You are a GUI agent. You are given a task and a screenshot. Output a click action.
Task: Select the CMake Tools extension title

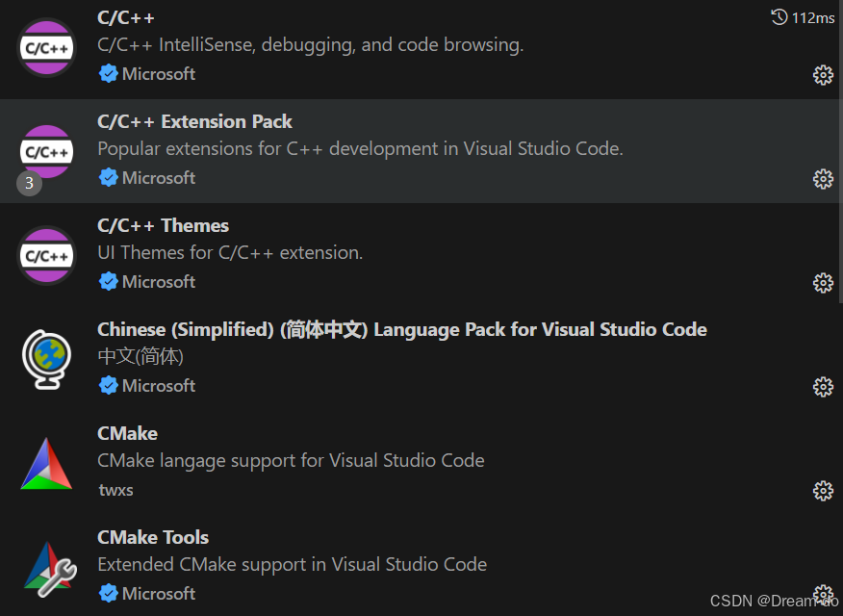point(153,537)
